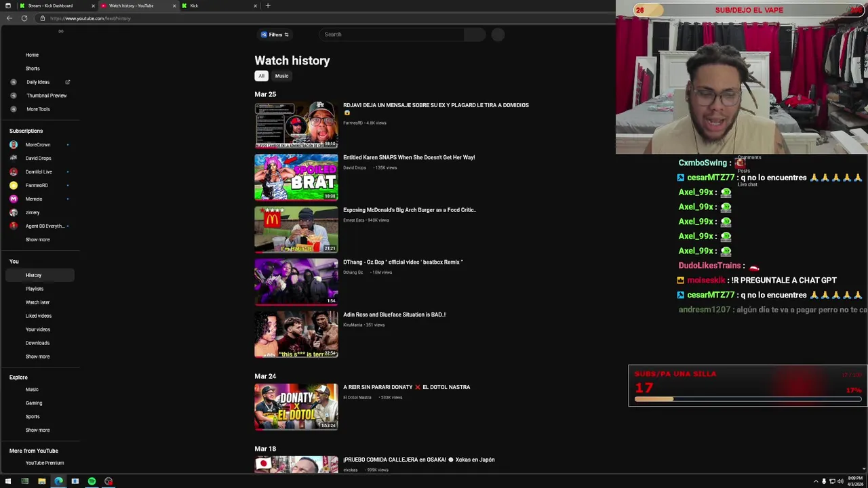Open Memelo channel avatar
This screenshot has height=488, width=868.
pos(14,199)
